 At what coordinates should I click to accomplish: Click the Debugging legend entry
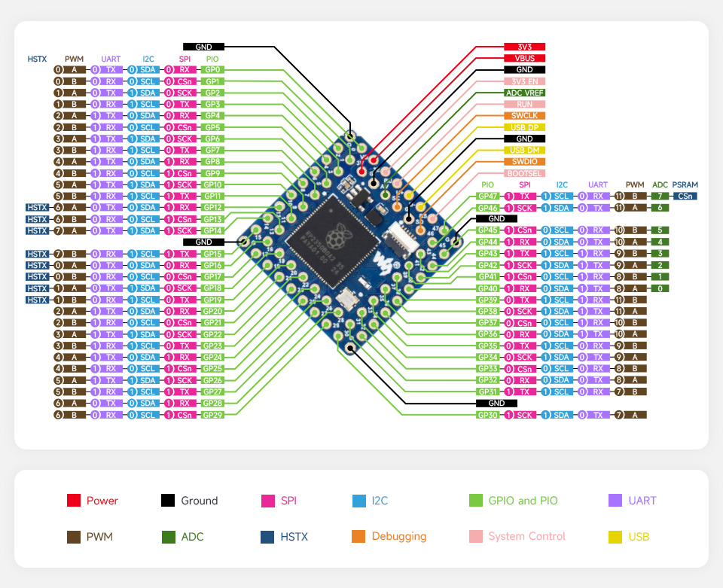[x=389, y=537]
